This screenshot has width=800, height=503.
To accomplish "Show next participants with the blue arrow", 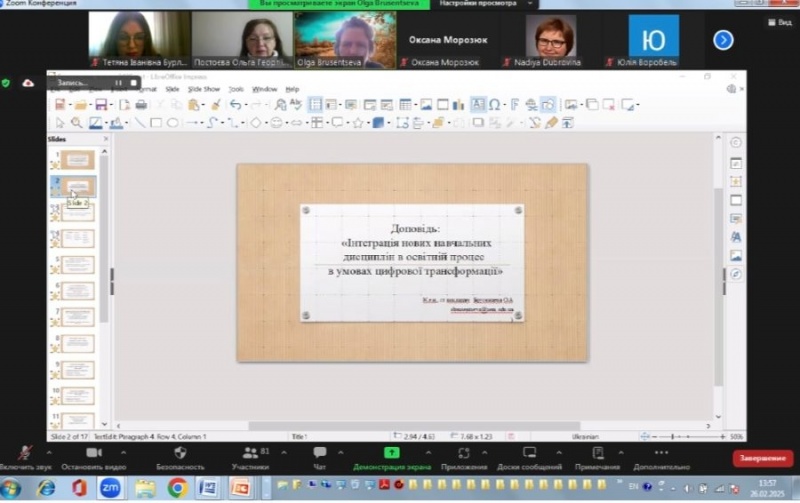I will [x=723, y=40].
